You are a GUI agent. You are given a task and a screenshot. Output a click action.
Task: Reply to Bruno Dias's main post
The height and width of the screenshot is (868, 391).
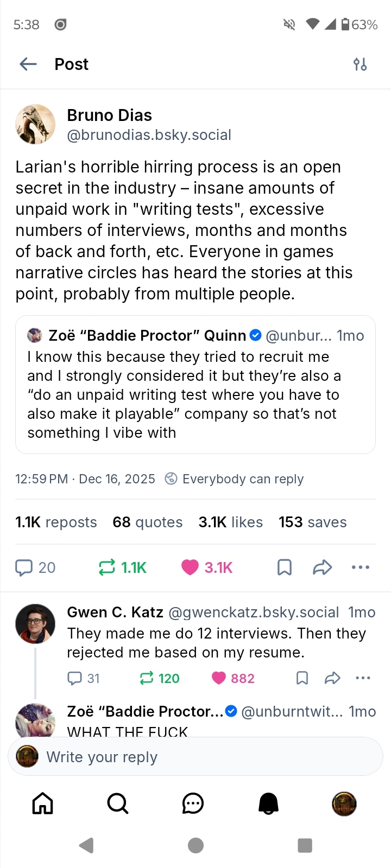[24, 567]
